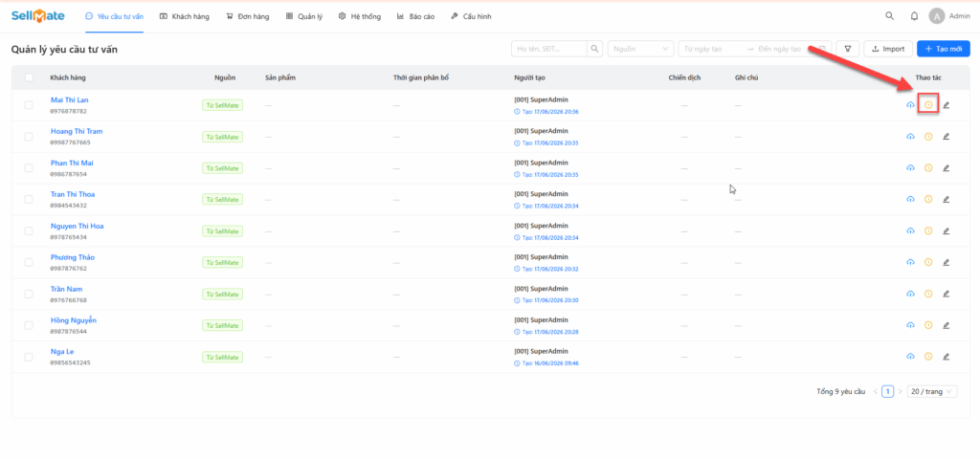The height and width of the screenshot is (459, 980).
Task: Click the search magnifier beside Họ tên field
Action: (x=595, y=49)
